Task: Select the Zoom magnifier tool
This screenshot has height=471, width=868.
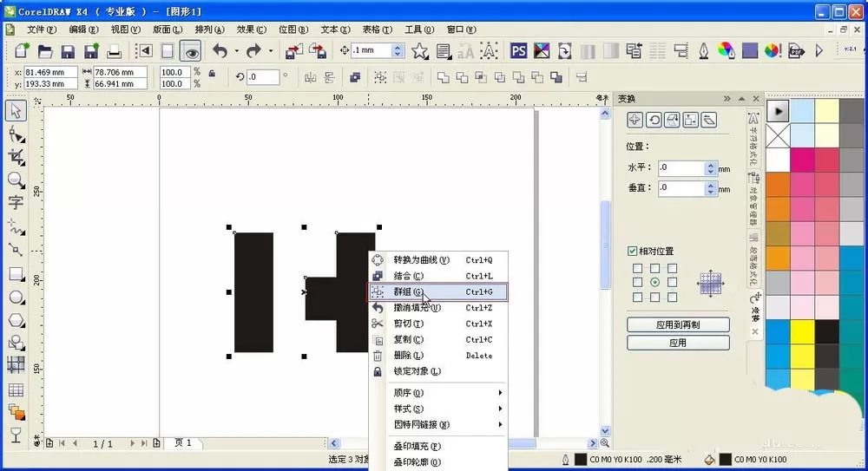Action: tap(16, 180)
